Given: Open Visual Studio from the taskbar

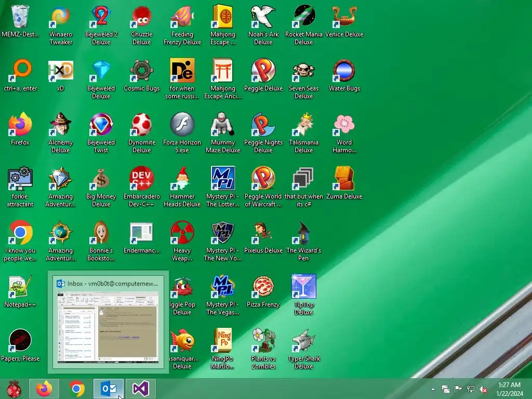Looking at the screenshot, I should [x=140, y=389].
